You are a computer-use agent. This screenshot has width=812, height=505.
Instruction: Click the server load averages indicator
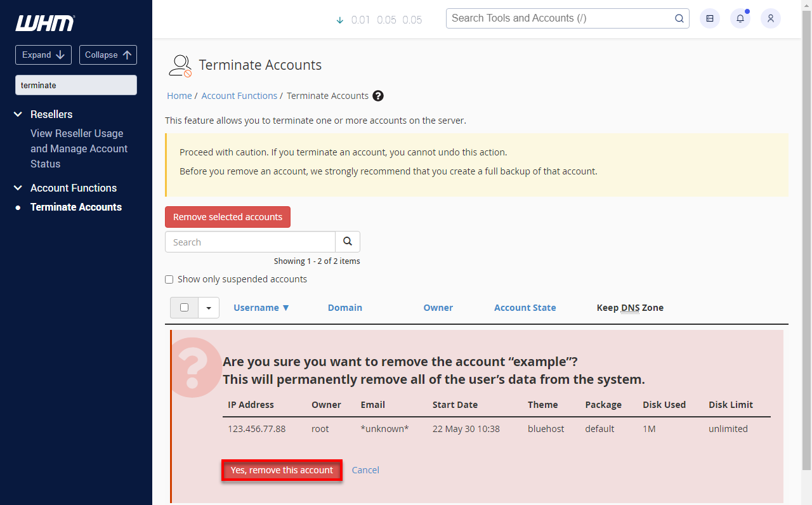[x=379, y=20]
